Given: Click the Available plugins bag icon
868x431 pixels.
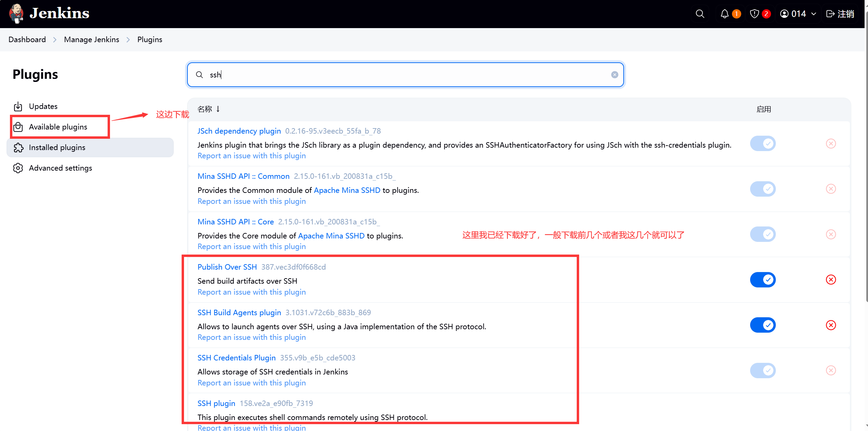Looking at the screenshot, I should (x=18, y=127).
